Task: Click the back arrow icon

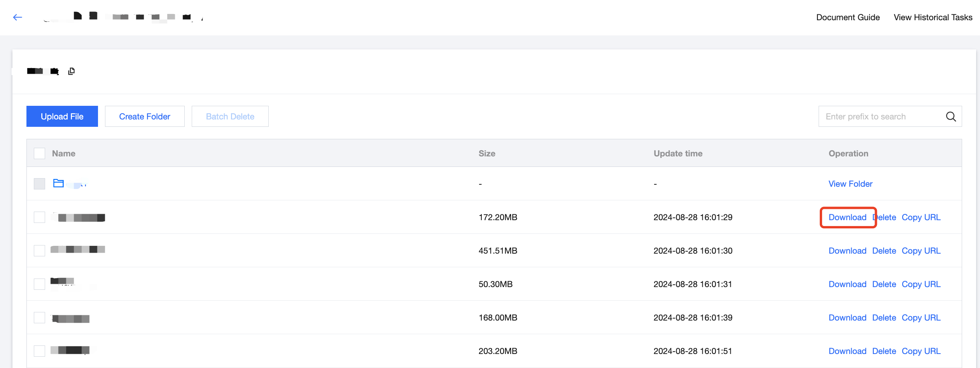Action: tap(17, 17)
